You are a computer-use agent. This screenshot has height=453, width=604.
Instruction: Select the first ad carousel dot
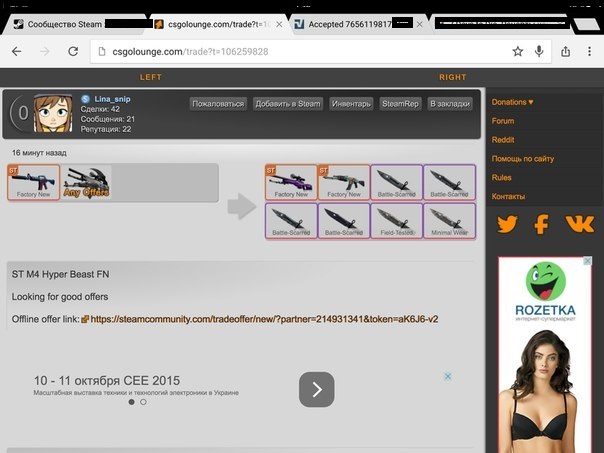click(131, 402)
